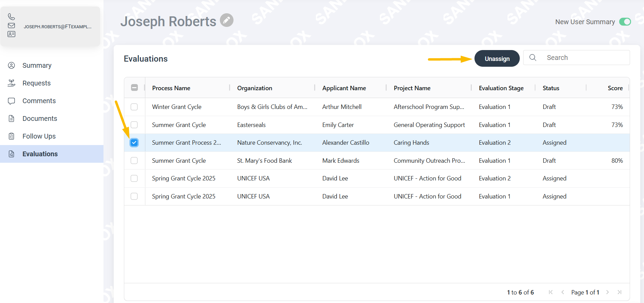The height and width of the screenshot is (303, 644).
Task: Sort by Process Name column header
Action: click(x=171, y=88)
